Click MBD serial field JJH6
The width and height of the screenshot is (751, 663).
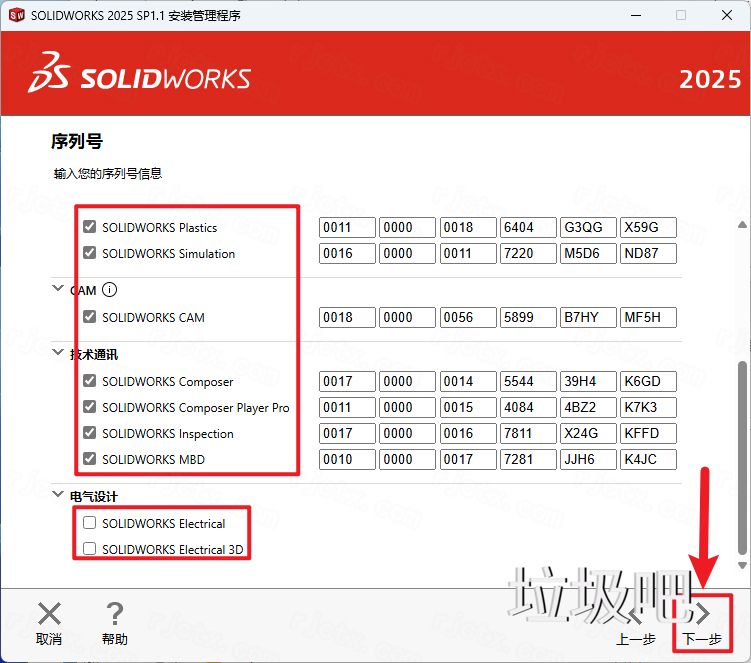[x=588, y=459]
